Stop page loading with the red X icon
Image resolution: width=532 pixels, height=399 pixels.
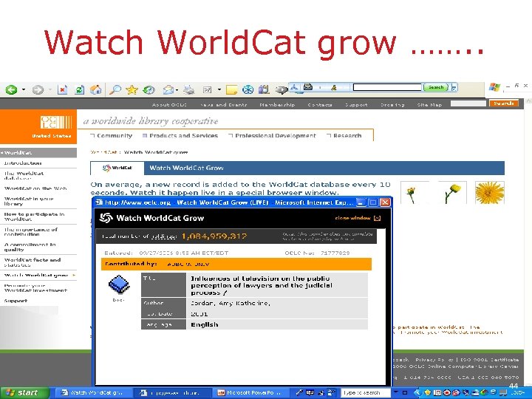[x=62, y=90]
